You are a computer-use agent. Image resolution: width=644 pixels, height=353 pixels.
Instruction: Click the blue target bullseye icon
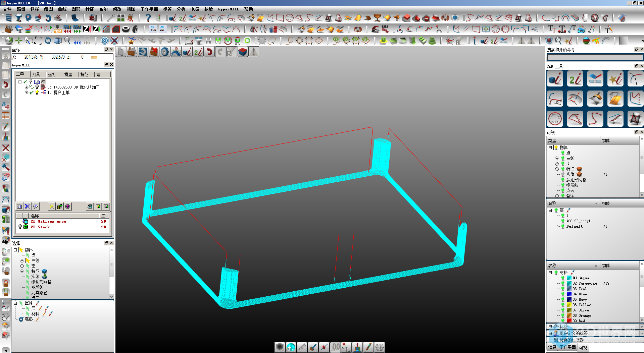(105, 41)
